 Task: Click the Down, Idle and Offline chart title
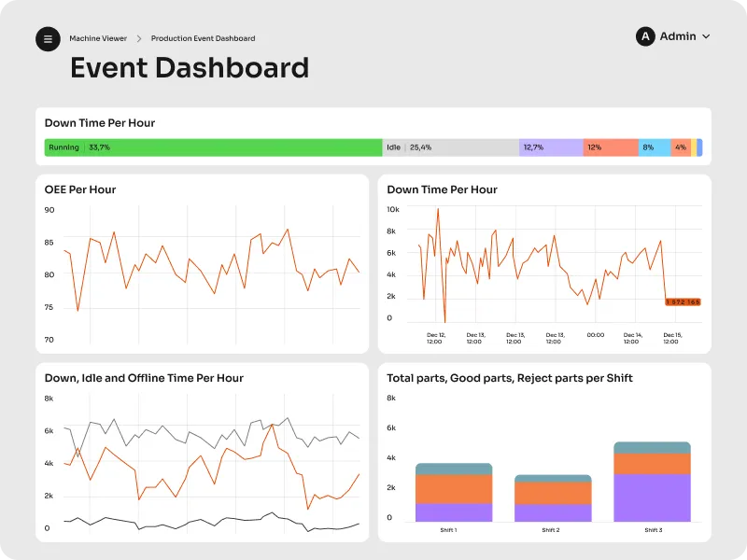(144, 378)
